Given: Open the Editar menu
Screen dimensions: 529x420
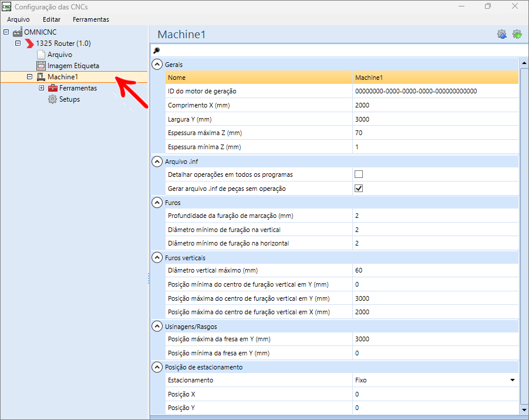Looking at the screenshot, I should click(x=51, y=19).
